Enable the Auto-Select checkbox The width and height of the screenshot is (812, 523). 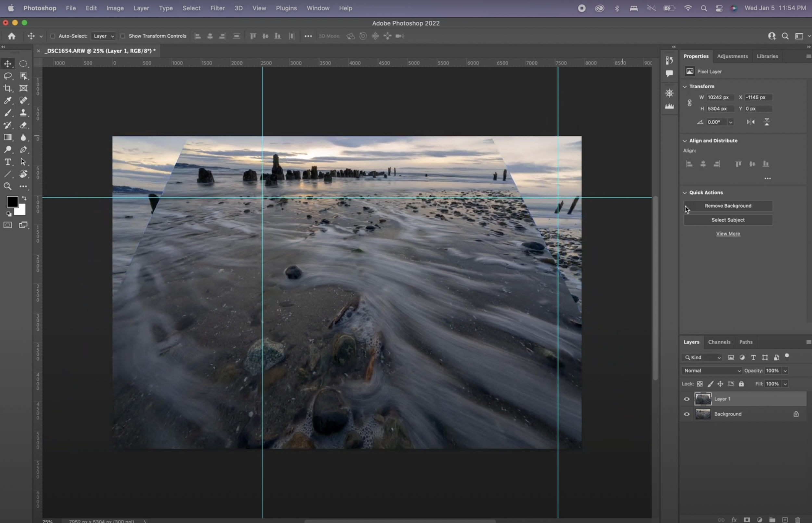coord(53,36)
